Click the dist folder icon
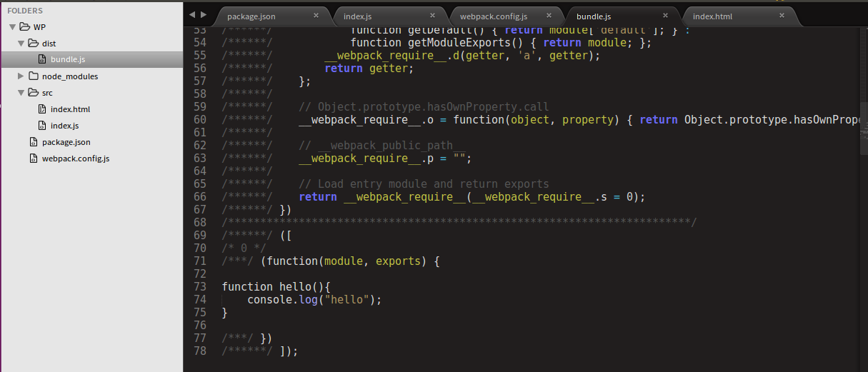Viewport: 868px width, 372px height. pyautogui.click(x=34, y=44)
